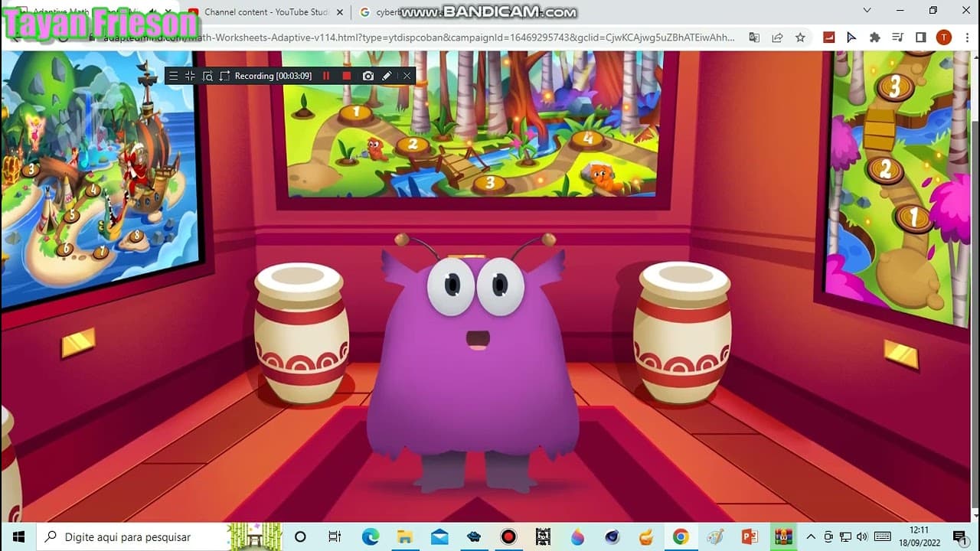Image resolution: width=980 pixels, height=551 pixels.
Task: Open the Chrome Extensions puzzle menu
Action: [x=874, y=37]
